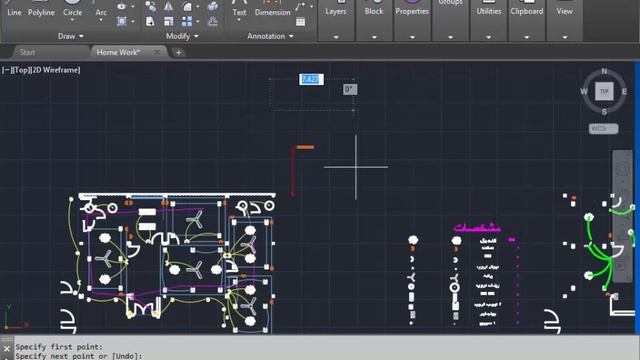
Task: Click the W compass direction on ViewCube
Action: point(584,91)
